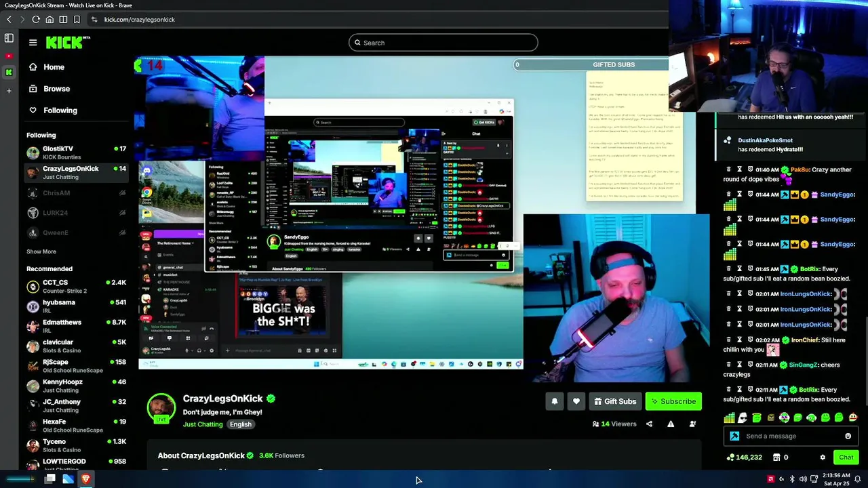Timeout SinGangZ with hourglass icon
Viewport: 868px width, 488px height.
coord(740,365)
